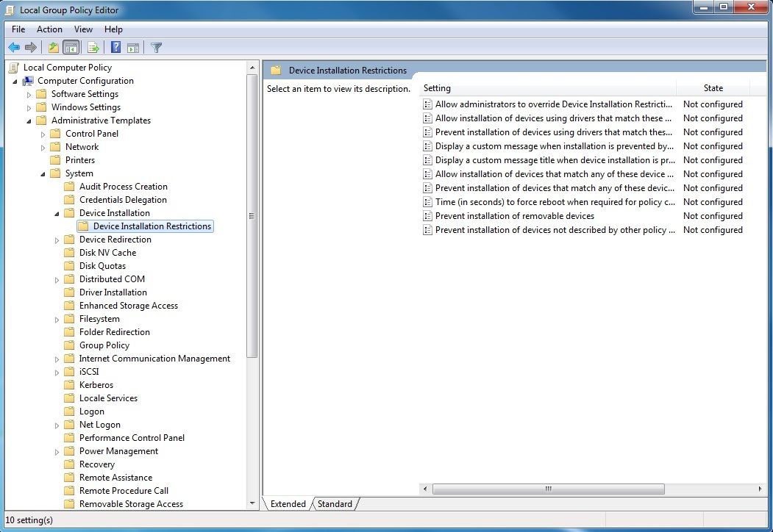Click the tree pane vertical scrollbar thumb
The image size is (773, 532).
(x=252, y=216)
